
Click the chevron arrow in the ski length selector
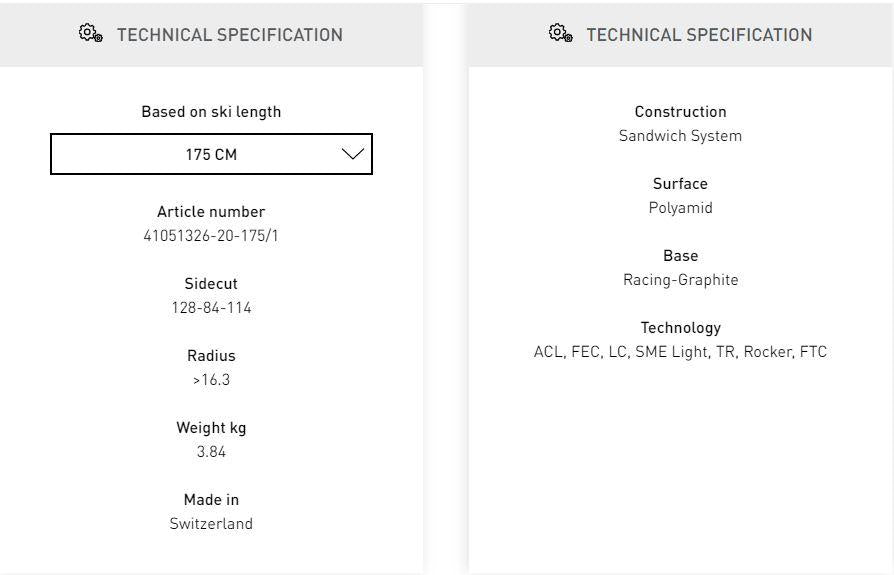(x=353, y=154)
